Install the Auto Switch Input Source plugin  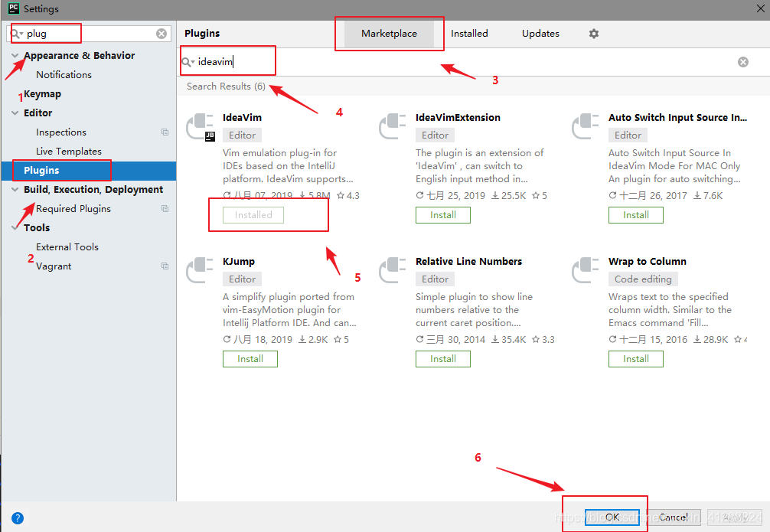636,215
